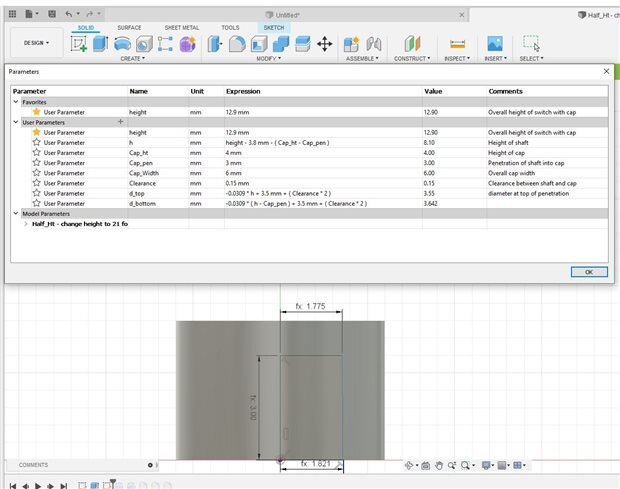Expand the Half_Ht model parameters row
620x489 pixels.
click(25, 224)
